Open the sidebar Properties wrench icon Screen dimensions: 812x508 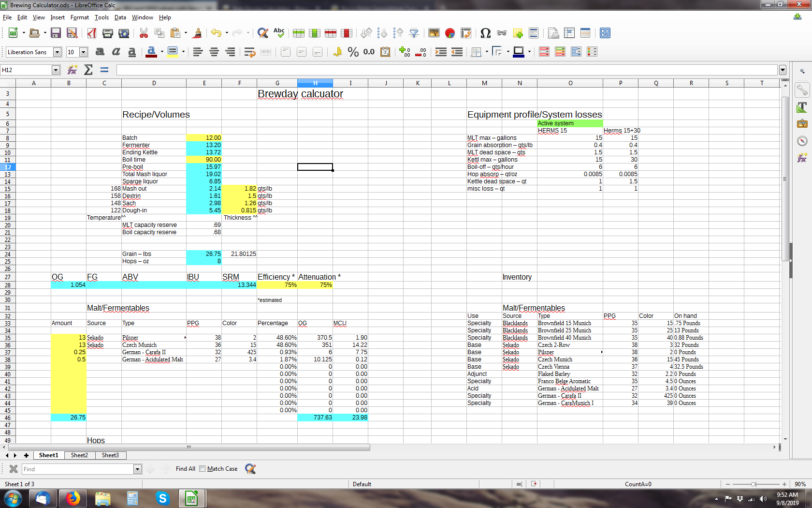click(802, 90)
